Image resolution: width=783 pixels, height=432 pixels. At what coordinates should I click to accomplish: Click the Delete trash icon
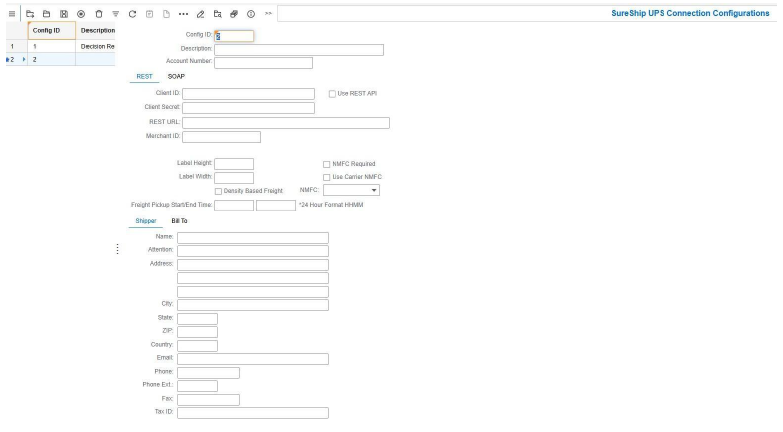(98, 13)
